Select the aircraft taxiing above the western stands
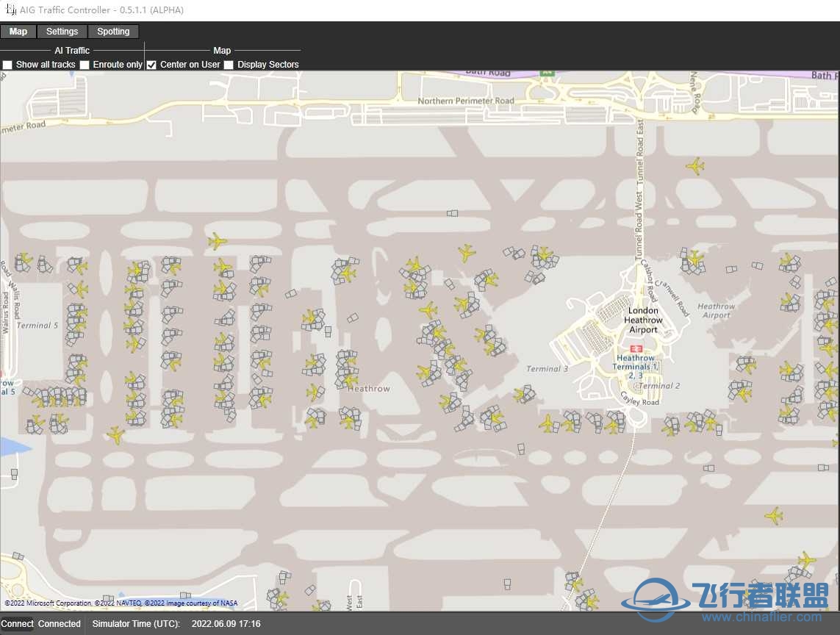Screen dimensions: 840x635 click(x=217, y=241)
